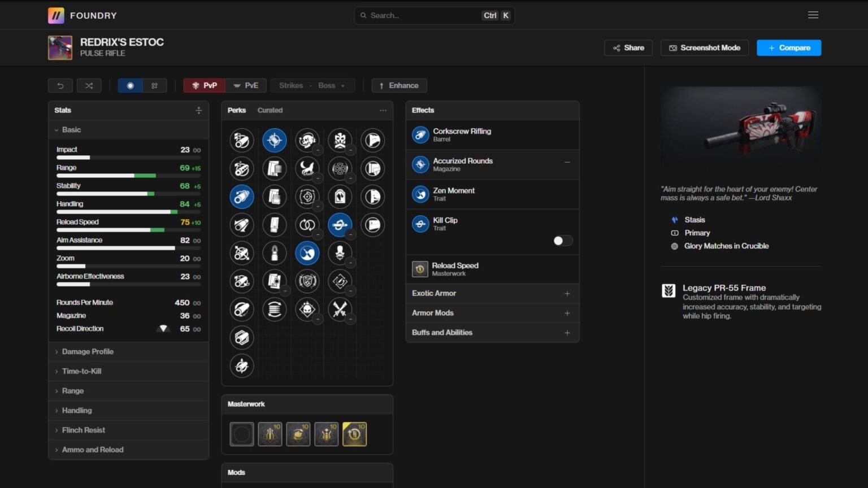The image size is (868, 488).
Task: Select the empty masterwork slot icon
Action: [x=242, y=434]
